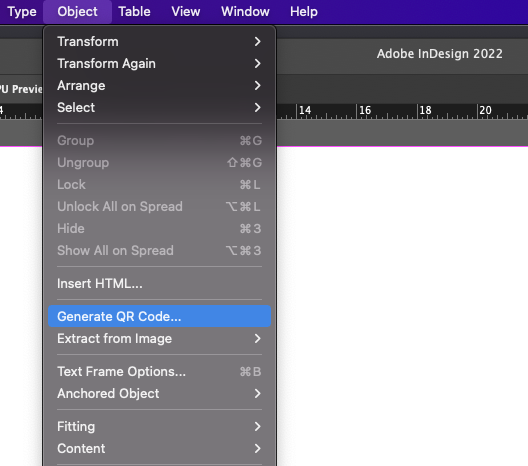Open the Type menu
The width and height of the screenshot is (528, 466).
22,12
